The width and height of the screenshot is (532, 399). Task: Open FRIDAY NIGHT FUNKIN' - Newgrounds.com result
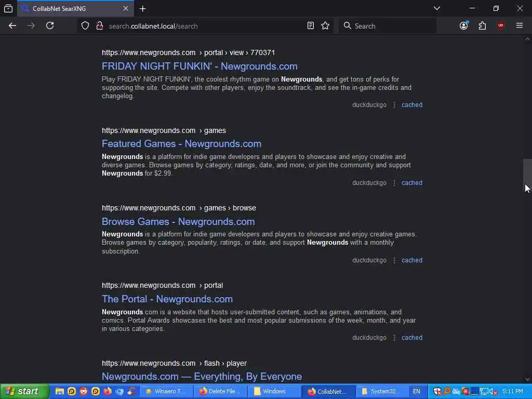tap(199, 66)
